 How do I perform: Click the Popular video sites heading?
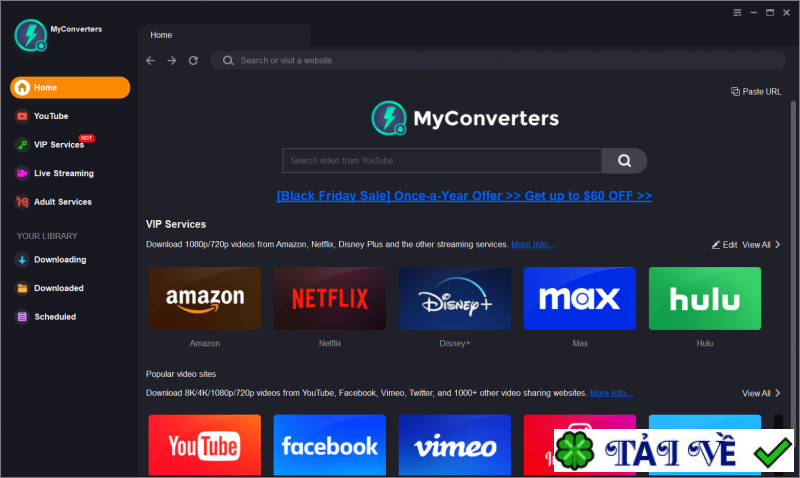[x=181, y=374]
